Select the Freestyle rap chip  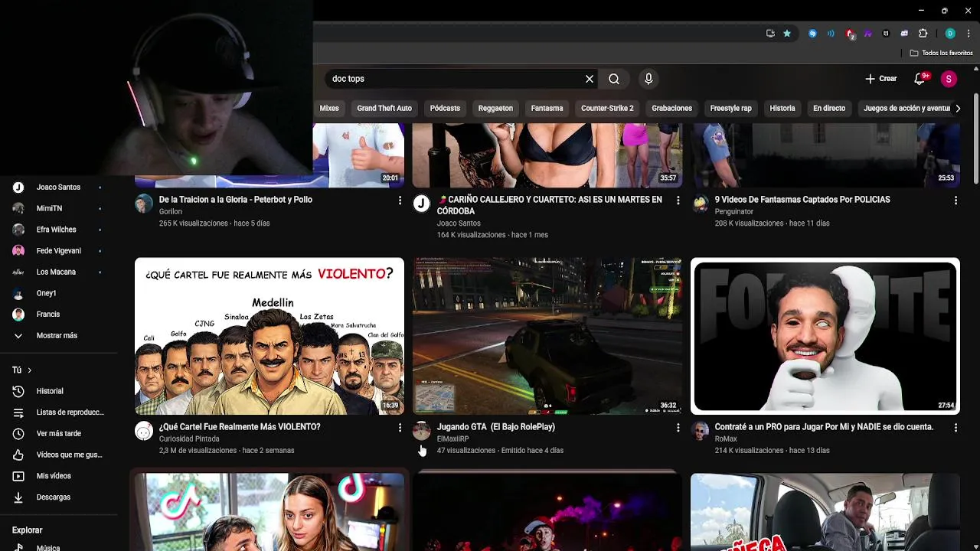tap(730, 108)
